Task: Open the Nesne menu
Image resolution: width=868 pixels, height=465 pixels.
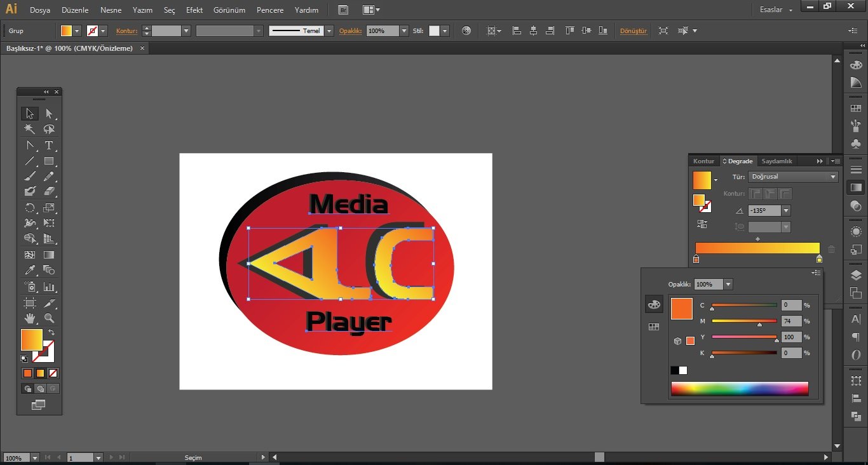Action: coord(111,10)
